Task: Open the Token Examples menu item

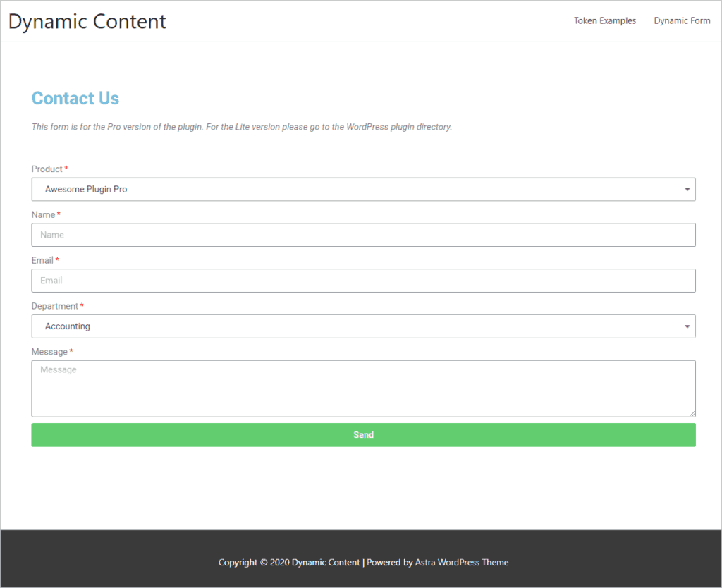Action: (604, 21)
